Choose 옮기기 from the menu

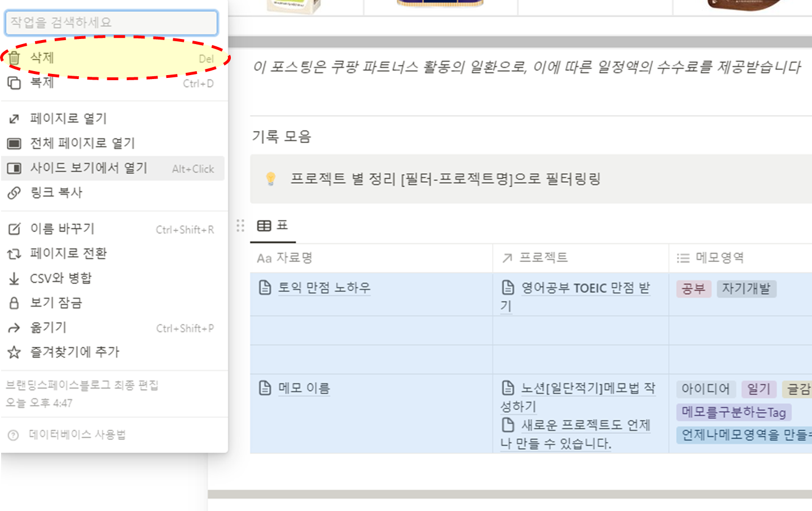(113, 328)
